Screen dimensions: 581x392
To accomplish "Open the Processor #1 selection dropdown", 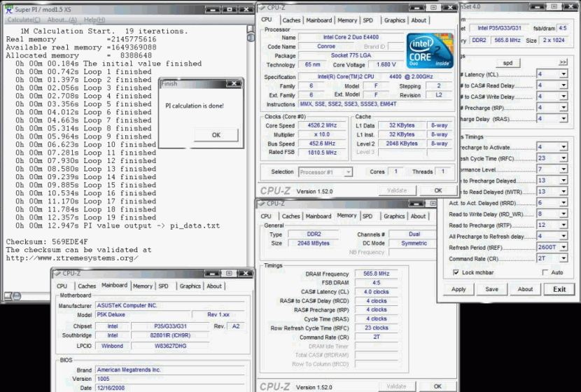I will tap(348, 172).
